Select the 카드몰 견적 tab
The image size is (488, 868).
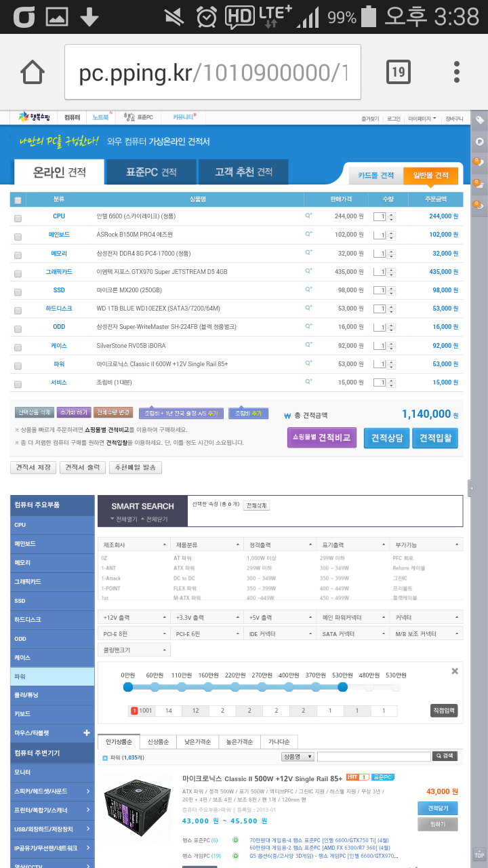click(x=375, y=176)
